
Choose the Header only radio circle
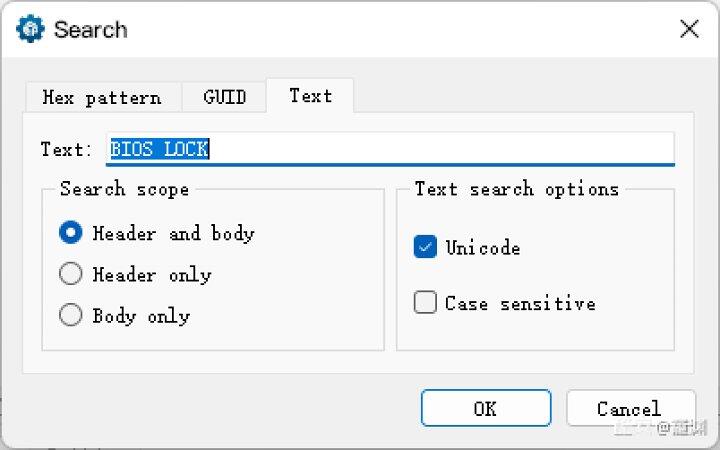point(71,274)
